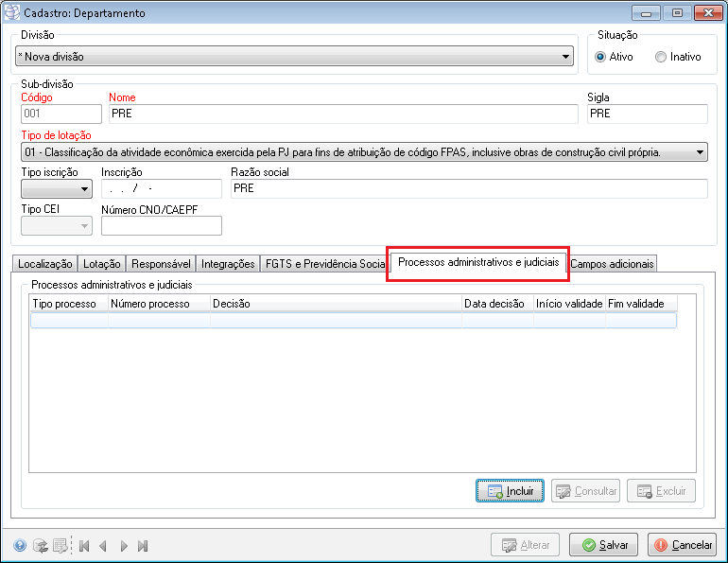728x563 pixels.
Task: Switch to the Localização tab
Action: (x=45, y=264)
